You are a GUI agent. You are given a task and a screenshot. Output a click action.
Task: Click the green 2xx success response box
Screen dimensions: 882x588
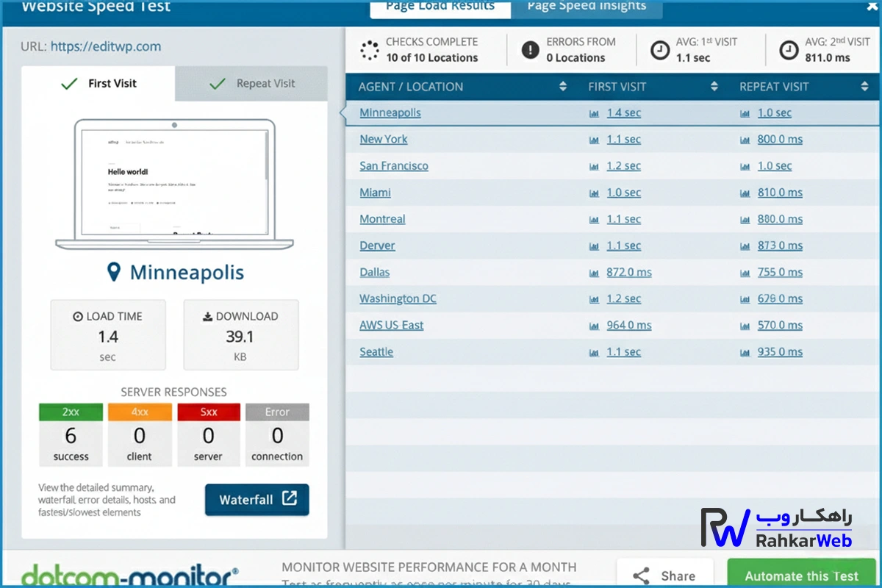(x=71, y=434)
